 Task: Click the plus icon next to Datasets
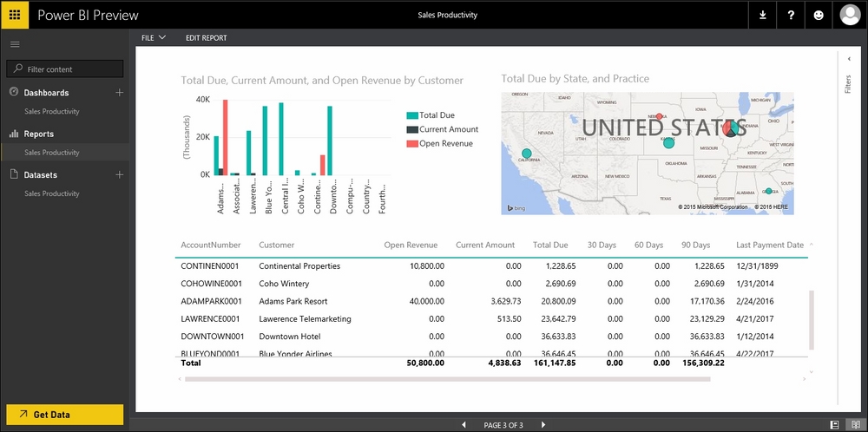pos(120,175)
